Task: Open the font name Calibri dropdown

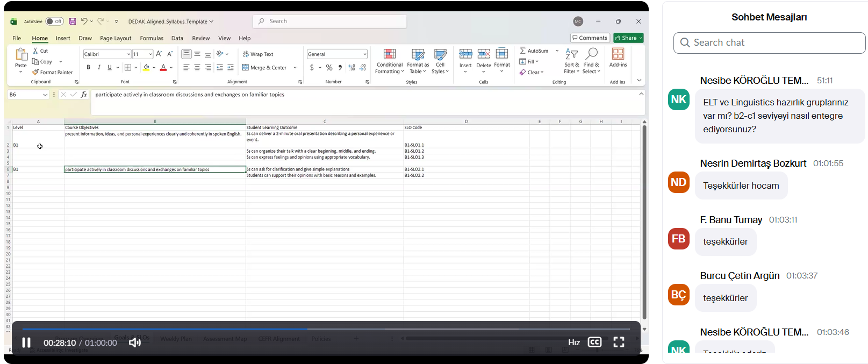Action: click(x=128, y=54)
